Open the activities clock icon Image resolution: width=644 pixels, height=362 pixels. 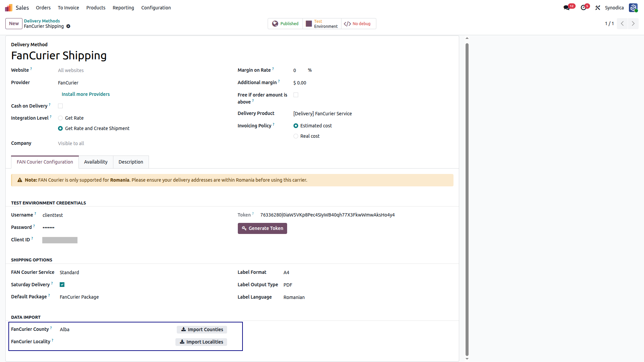coord(584,8)
